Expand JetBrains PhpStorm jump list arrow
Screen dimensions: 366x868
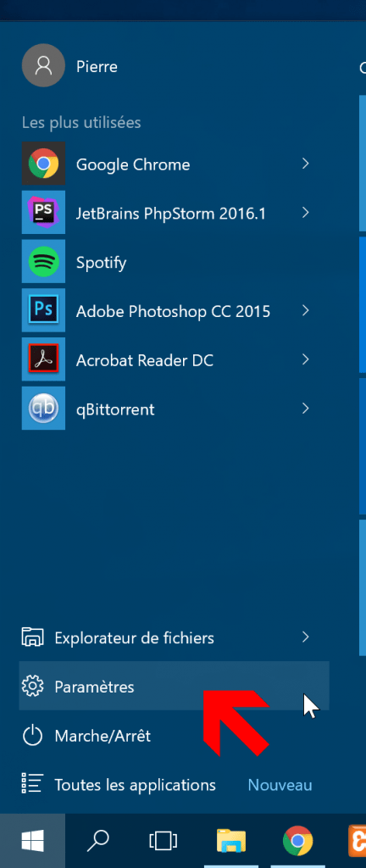pos(305,213)
